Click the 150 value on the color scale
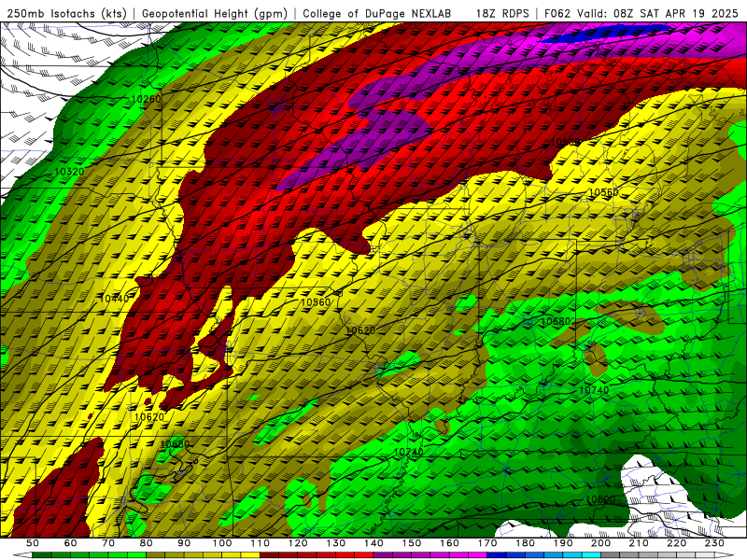The width and height of the screenshot is (747, 560). [412, 543]
